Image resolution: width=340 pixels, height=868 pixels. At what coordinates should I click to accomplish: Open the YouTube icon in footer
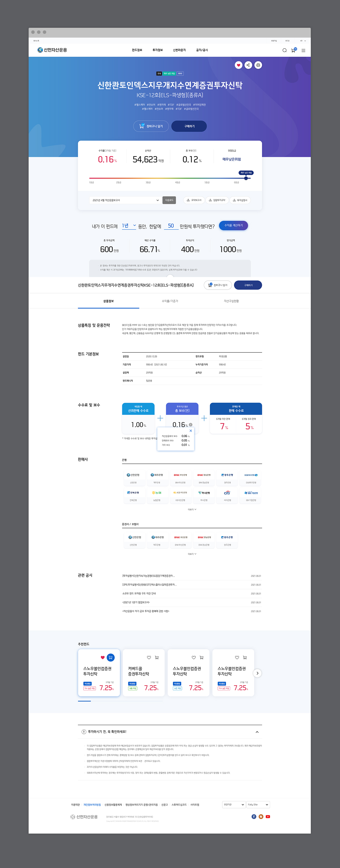(268, 816)
